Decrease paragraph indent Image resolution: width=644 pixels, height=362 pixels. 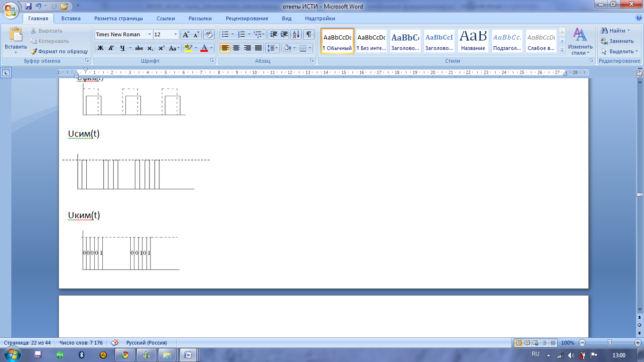point(273,34)
